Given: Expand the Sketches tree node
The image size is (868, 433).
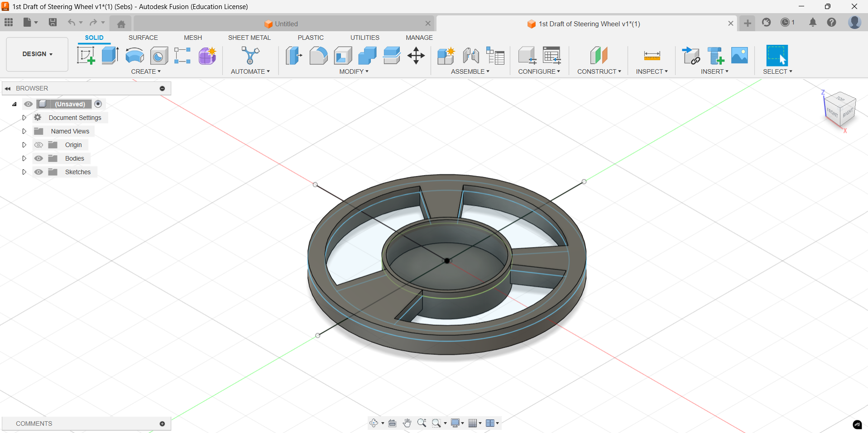Looking at the screenshot, I should (x=24, y=171).
